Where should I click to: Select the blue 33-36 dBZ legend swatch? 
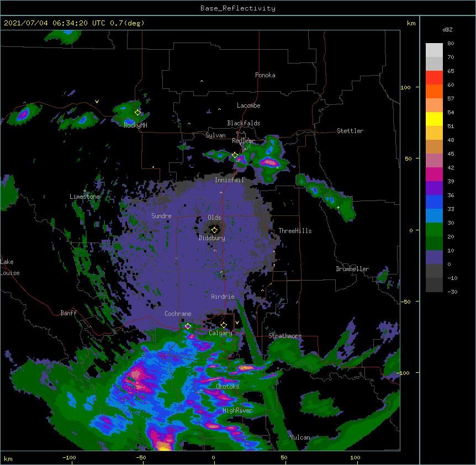click(434, 202)
